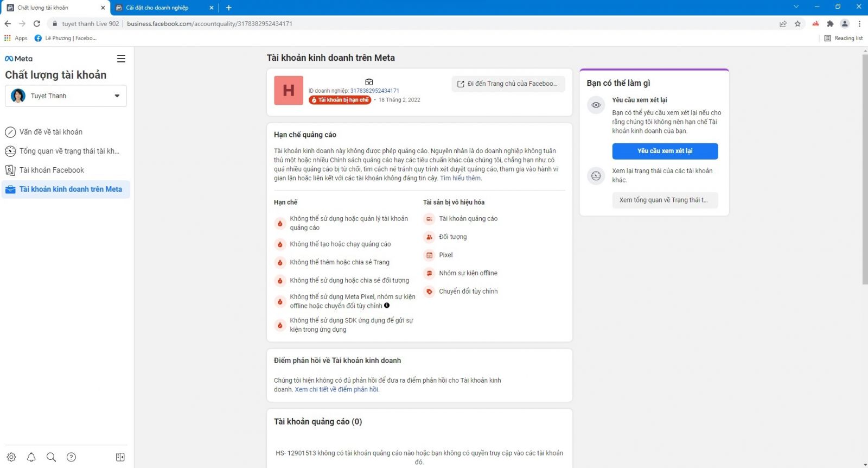Viewport: 868px width, 468px height.
Task: Click the date text '18 Tháng 2, 2022'
Action: [399, 100]
